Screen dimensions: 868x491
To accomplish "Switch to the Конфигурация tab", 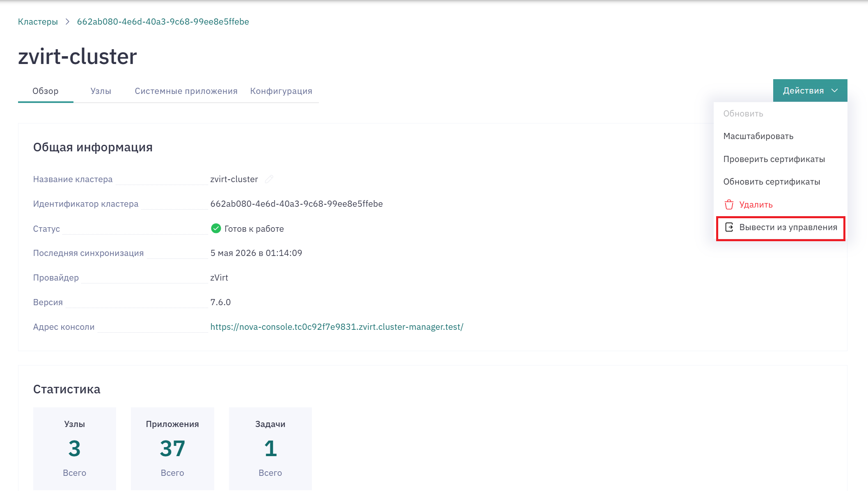I will (x=281, y=91).
